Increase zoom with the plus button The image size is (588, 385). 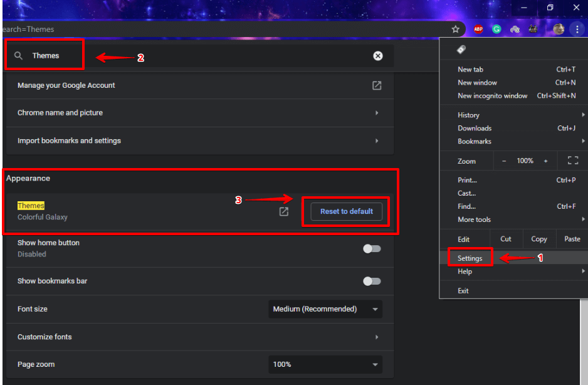545,161
